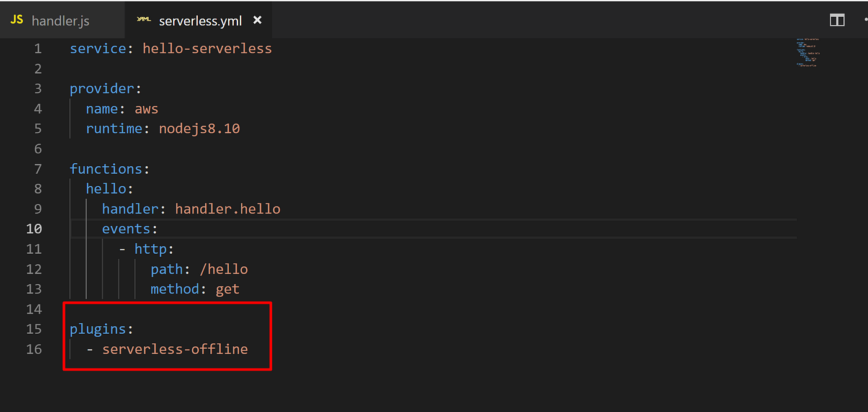Screen dimensions: 868x412
Task: Click the functions key on line 7
Action: click(x=105, y=168)
